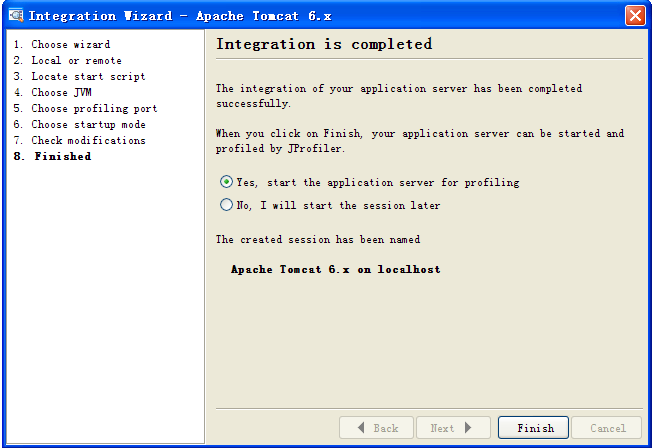Click the 'created session has been named' text

pyautogui.click(x=318, y=239)
